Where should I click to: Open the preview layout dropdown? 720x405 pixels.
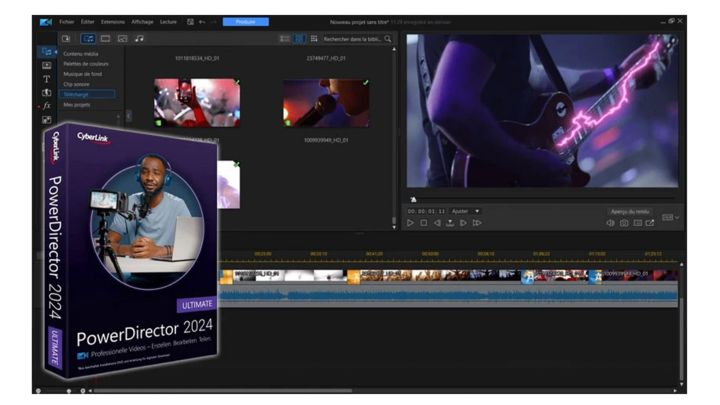[x=670, y=217]
